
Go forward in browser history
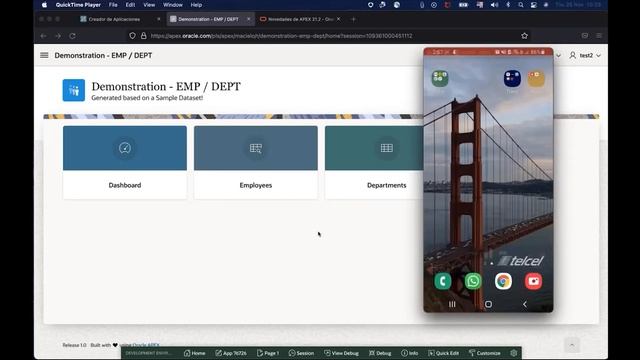[58, 36]
